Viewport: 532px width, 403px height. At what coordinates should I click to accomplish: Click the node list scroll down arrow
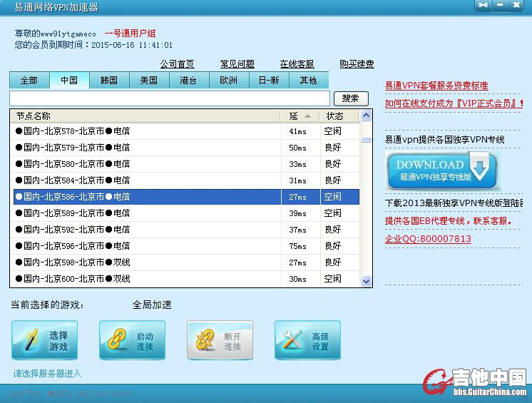[x=366, y=281]
